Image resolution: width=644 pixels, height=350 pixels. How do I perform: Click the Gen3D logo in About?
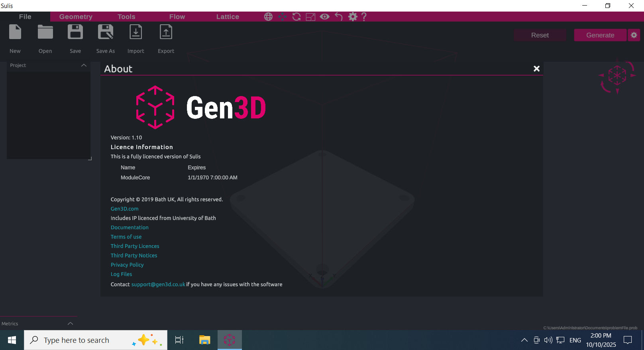pyautogui.click(x=201, y=108)
